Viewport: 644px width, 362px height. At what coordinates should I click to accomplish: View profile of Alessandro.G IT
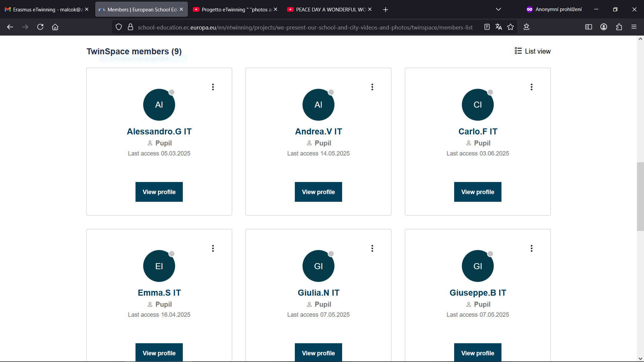coord(159,192)
